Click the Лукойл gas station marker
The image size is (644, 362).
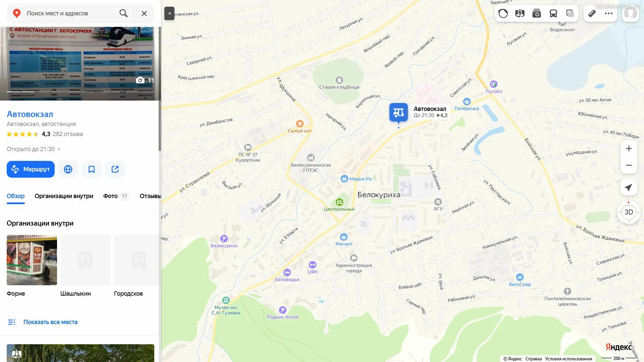click(x=494, y=84)
